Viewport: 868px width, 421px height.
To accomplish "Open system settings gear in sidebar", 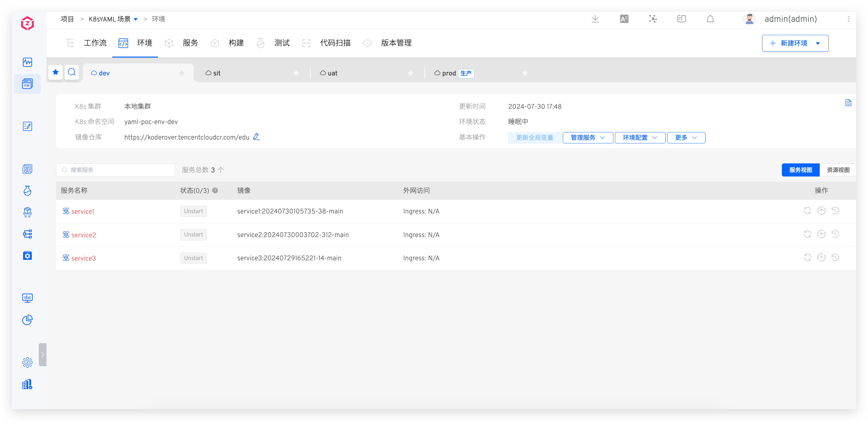I will pyautogui.click(x=27, y=362).
